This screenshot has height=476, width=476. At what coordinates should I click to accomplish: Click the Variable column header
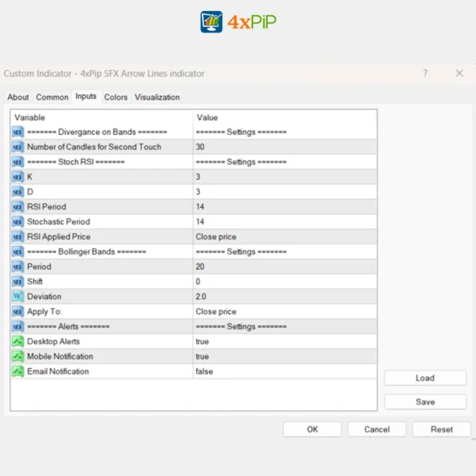coord(30,117)
